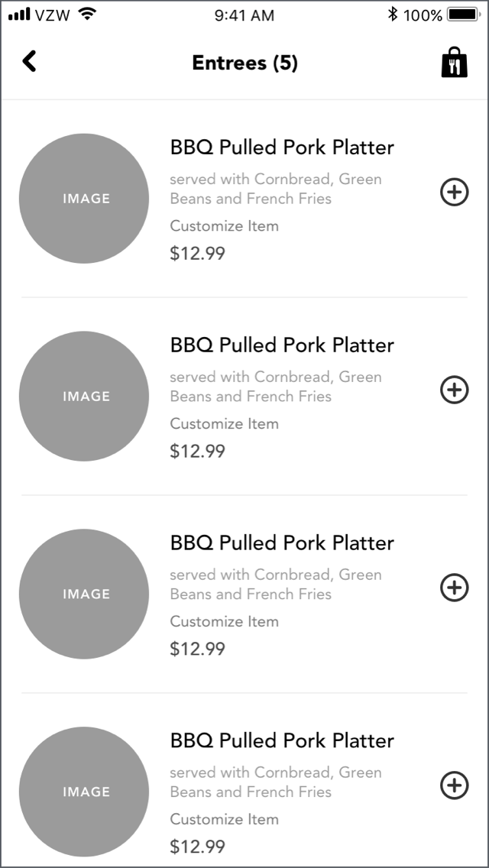Open the food order bag icon

click(454, 63)
